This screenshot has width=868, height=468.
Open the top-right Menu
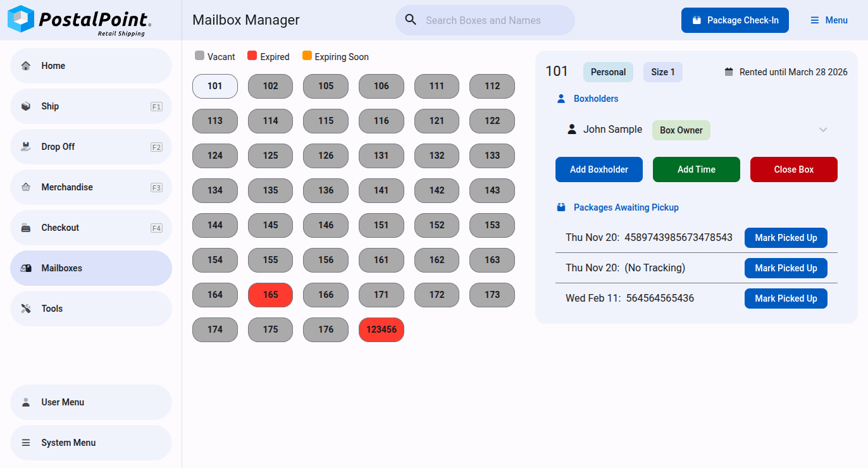(x=829, y=20)
